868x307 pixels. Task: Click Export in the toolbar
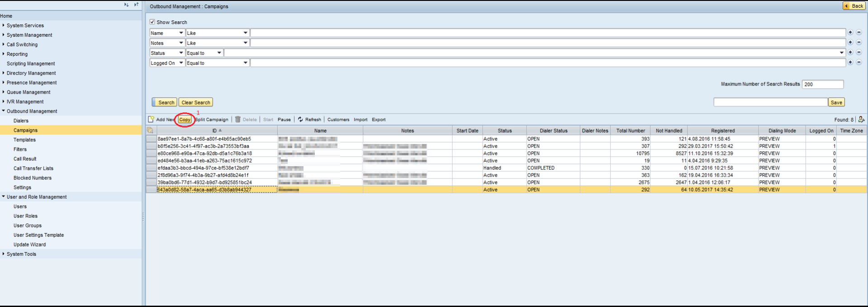coord(379,120)
